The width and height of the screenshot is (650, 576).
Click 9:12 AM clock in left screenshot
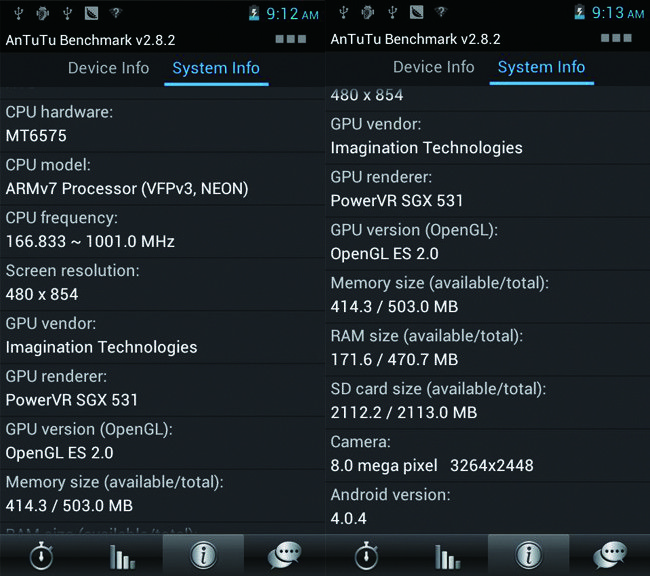click(292, 14)
